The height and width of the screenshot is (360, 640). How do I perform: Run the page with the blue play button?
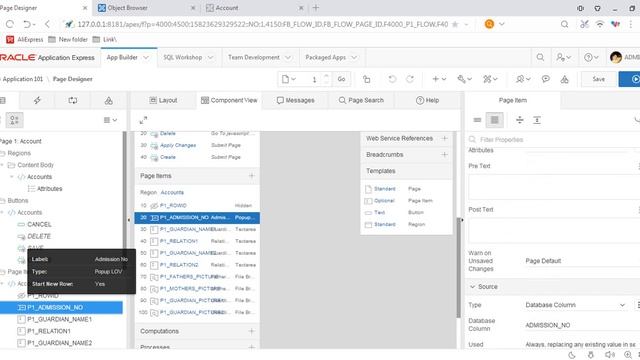(631, 79)
